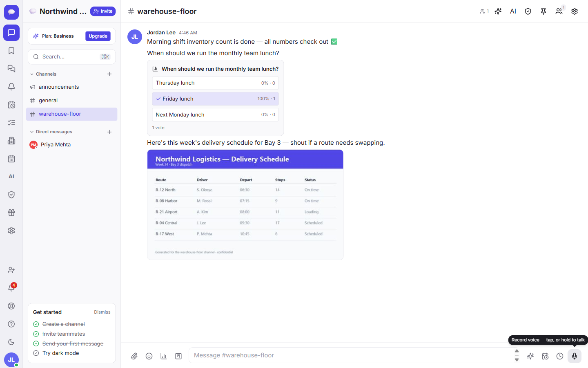Vote for Thursday lunch in the poll

pos(215,83)
